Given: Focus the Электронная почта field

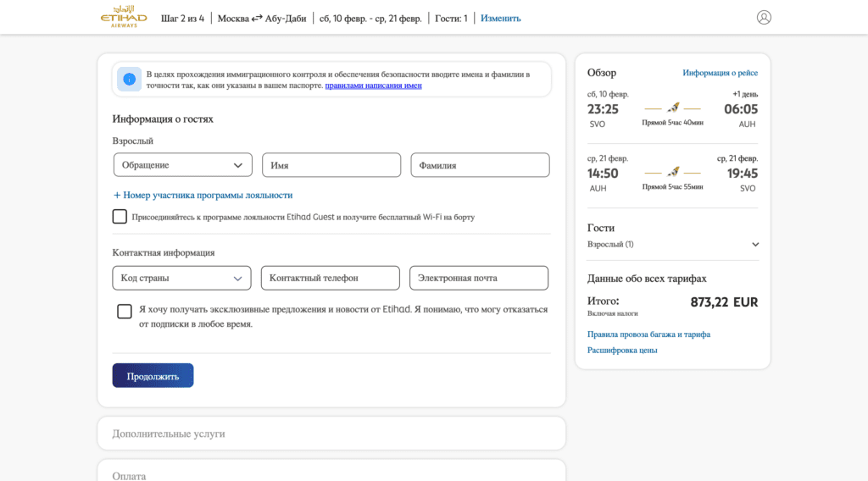Looking at the screenshot, I should [x=479, y=278].
